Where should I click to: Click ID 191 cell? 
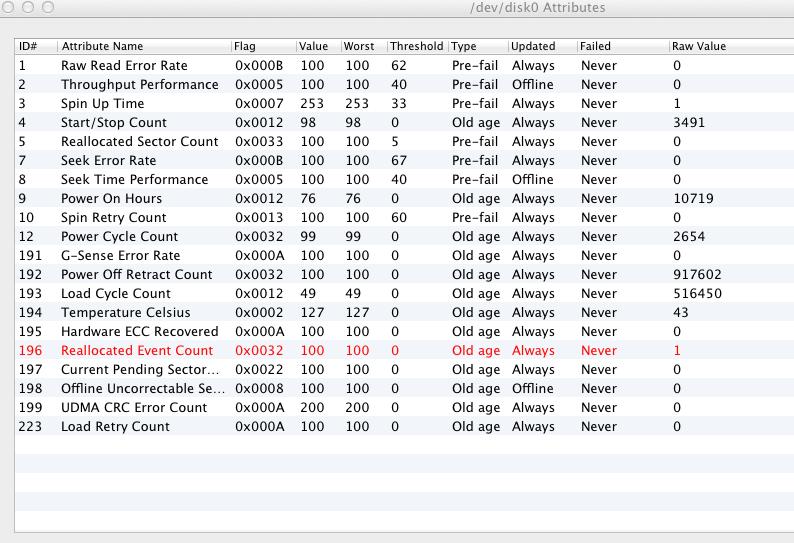point(30,255)
